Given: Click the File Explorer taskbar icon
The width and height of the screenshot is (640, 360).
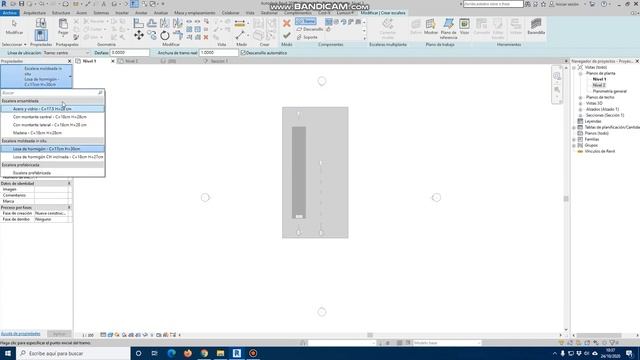Looking at the screenshot, I should (x=220, y=353).
